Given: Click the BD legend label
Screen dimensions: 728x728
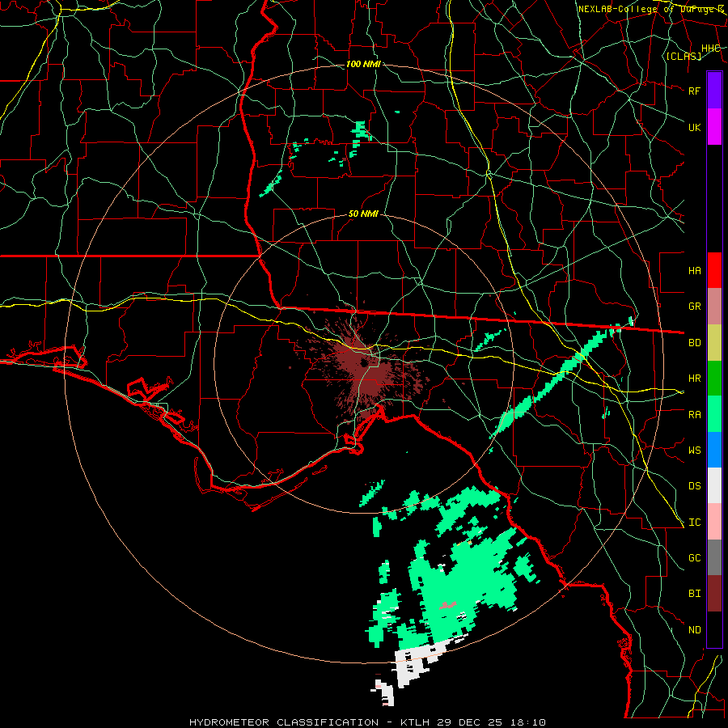Looking at the screenshot, I should point(694,343).
